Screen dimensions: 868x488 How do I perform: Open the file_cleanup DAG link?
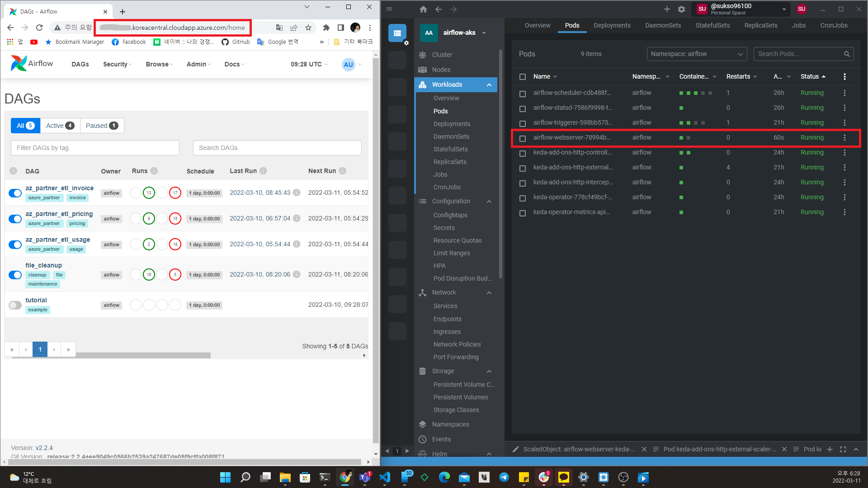(x=43, y=265)
